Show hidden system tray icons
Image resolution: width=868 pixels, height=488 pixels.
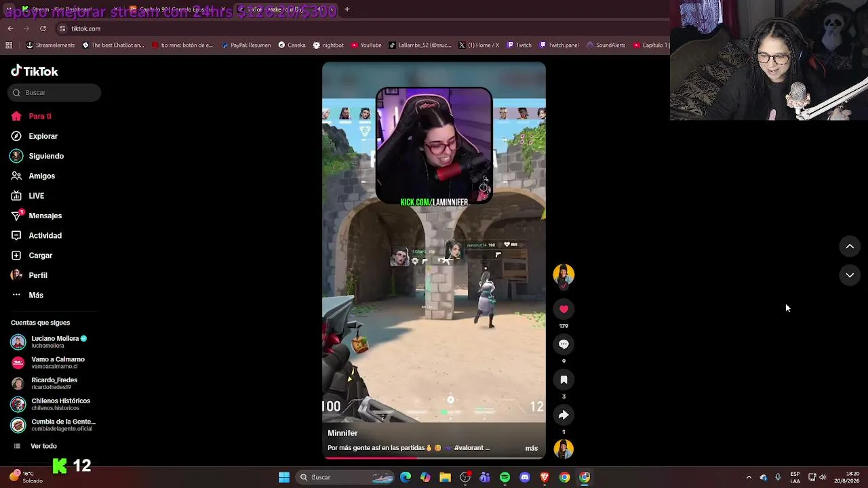coord(749,477)
